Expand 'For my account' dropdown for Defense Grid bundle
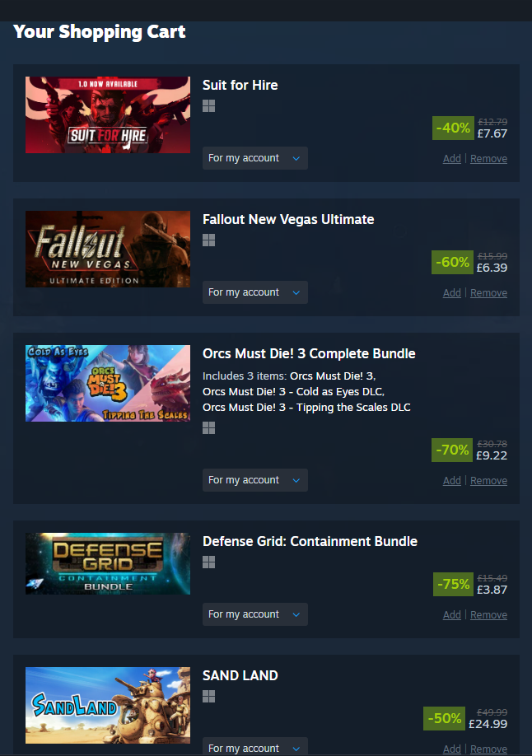 [x=254, y=614]
